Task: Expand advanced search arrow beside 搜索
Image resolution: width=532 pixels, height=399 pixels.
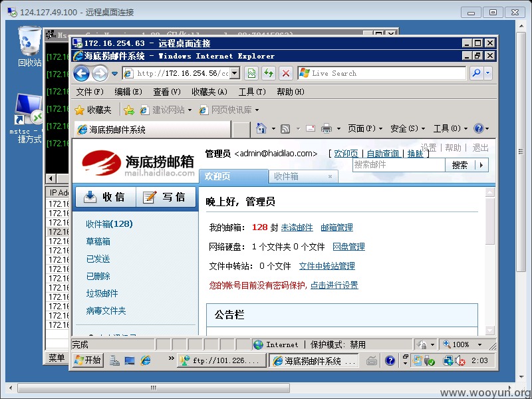Action: point(481,165)
